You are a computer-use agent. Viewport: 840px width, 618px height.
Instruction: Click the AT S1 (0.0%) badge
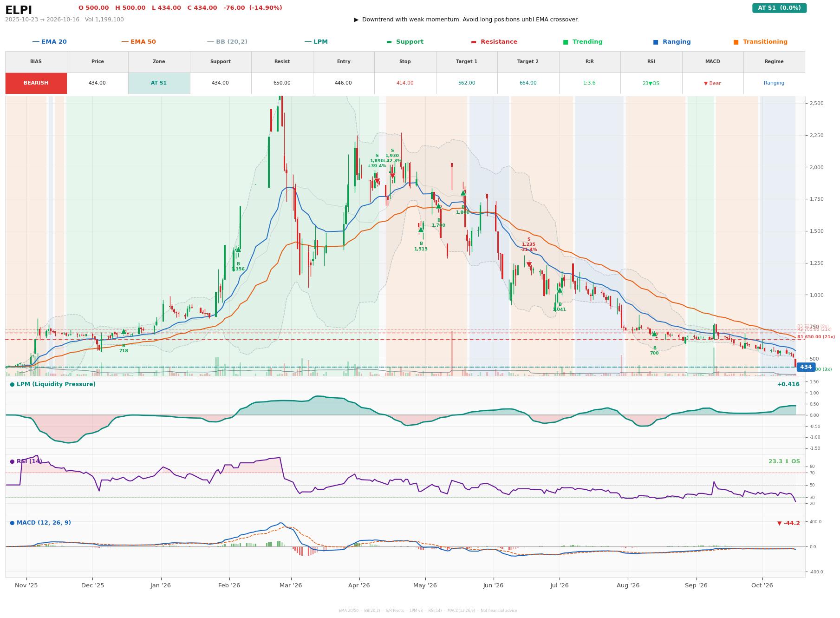pyautogui.click(x=779, y=8)
